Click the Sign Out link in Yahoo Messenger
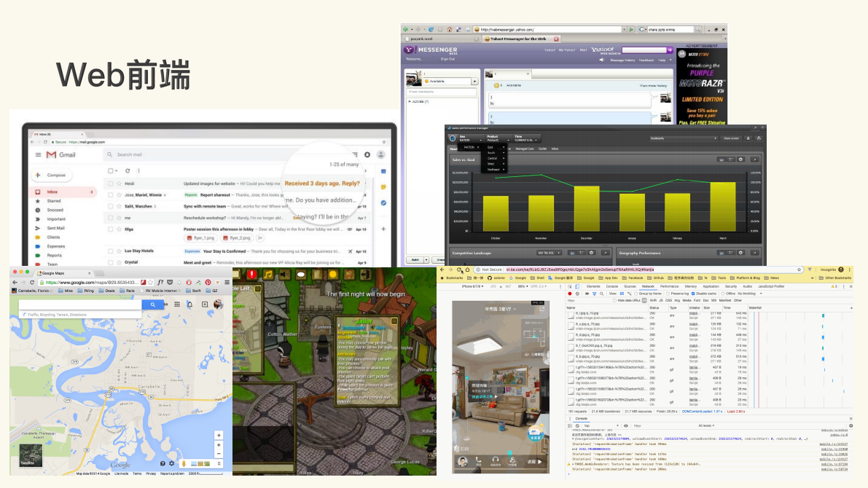This screenshot has height=488, width=868. coord(447,59)
